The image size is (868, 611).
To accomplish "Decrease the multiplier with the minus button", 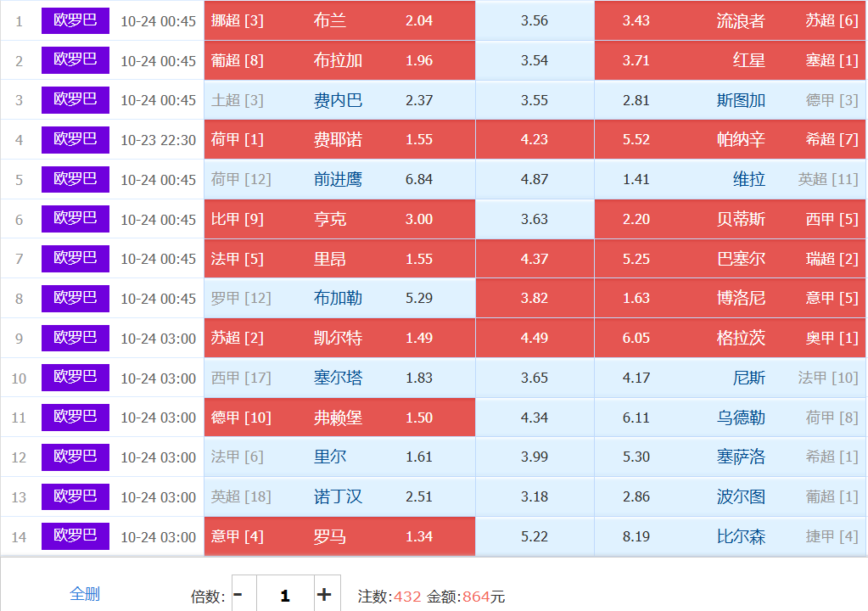I will point(238,595).
